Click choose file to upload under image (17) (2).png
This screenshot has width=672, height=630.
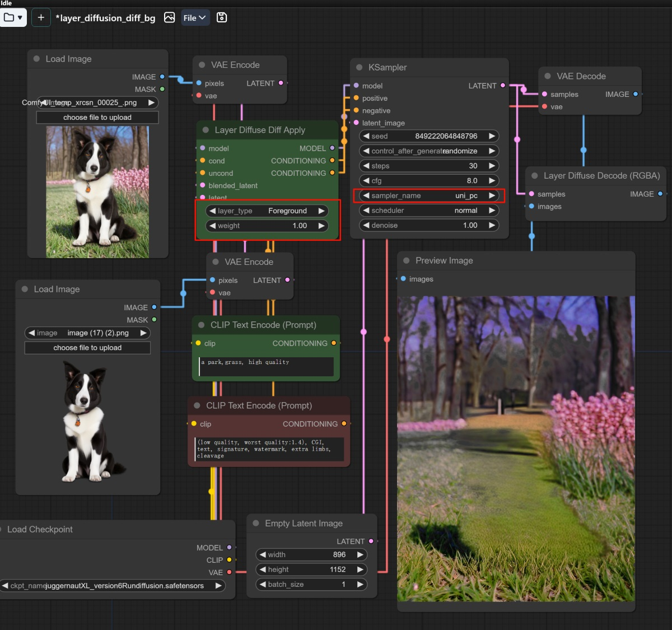click(87, 348)
